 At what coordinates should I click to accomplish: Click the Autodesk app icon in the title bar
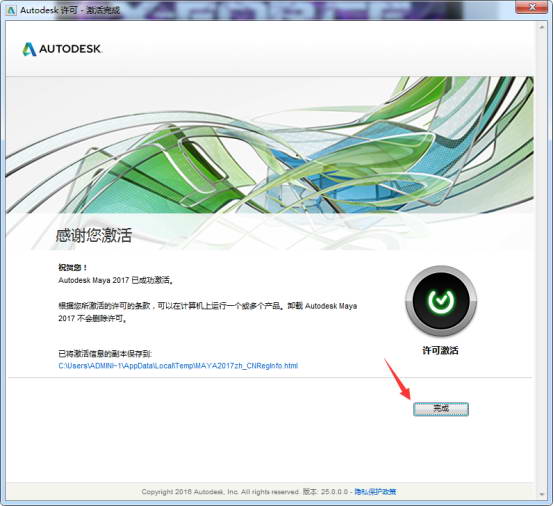point(11,10)
